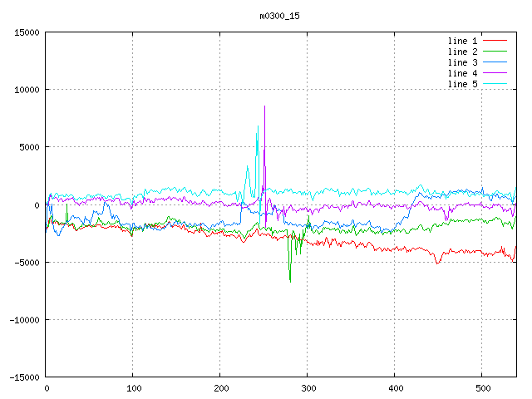Image resolution: width=532 pixels, height=399 pixels.
Task: Click the tall magenta spike peak
Action: [264, 106]
